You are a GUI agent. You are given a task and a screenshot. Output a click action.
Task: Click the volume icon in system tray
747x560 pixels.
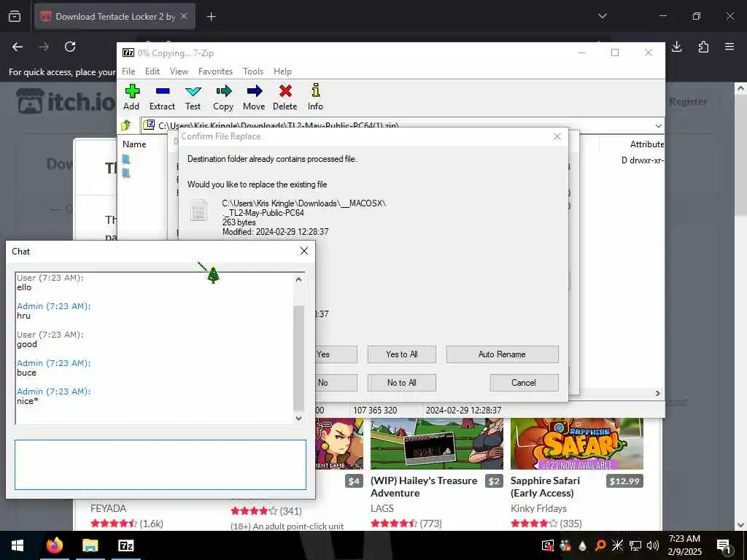[653, 545]
